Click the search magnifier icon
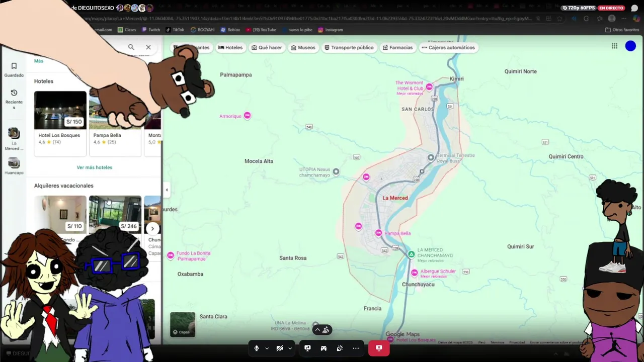The height and width of the screenshot is (362, 644). [131, 47]
